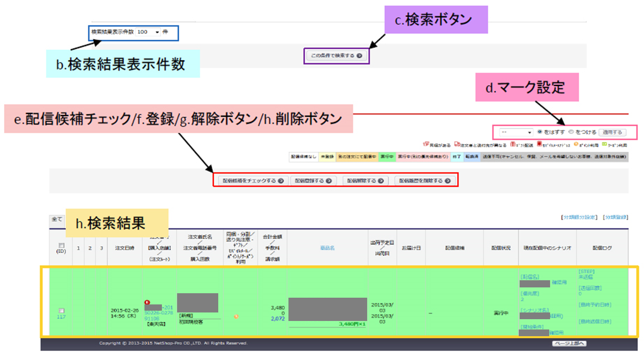
Task: Click the bundled shipment (同梱がある) legend icon
Action: 425,145
